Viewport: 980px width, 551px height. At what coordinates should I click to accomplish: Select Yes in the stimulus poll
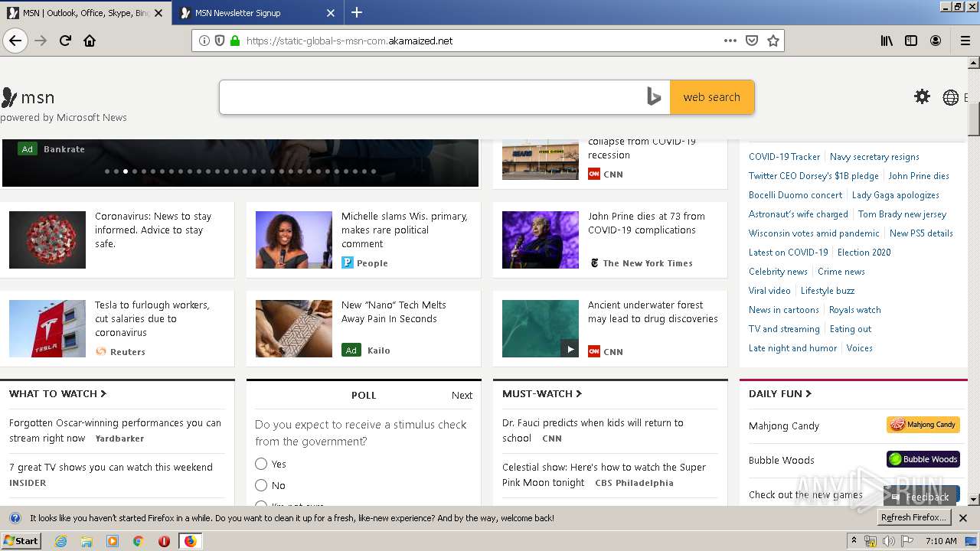coord(261,464)
